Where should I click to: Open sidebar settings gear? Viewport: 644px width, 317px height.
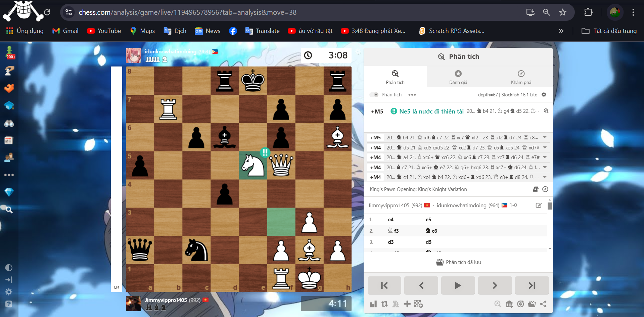pos(9,292)
